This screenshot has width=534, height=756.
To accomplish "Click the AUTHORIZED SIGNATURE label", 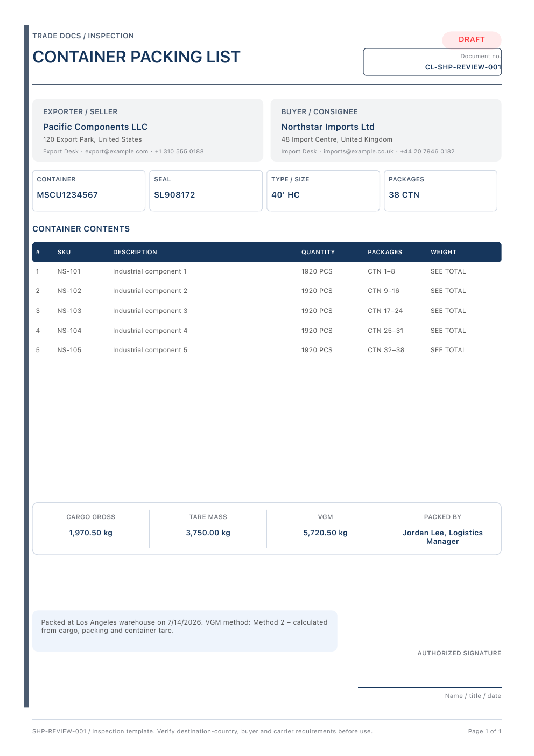I will pos(459,653).
